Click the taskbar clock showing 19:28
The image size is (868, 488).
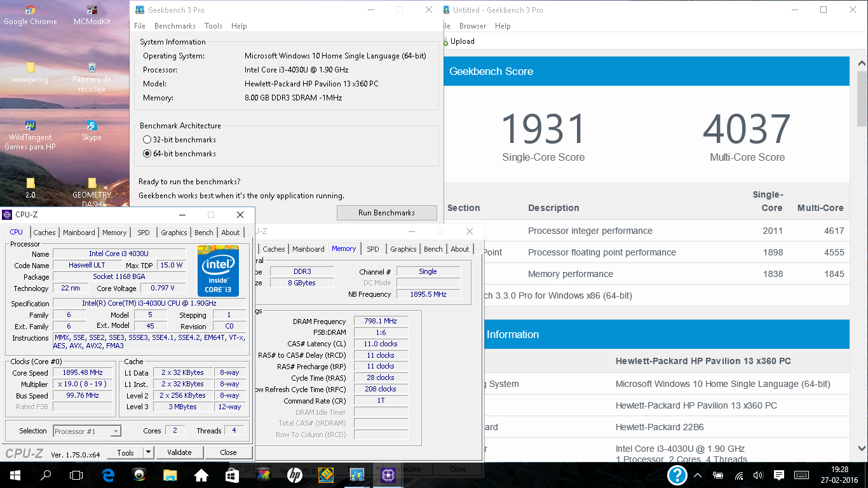(x=839, y=469)
